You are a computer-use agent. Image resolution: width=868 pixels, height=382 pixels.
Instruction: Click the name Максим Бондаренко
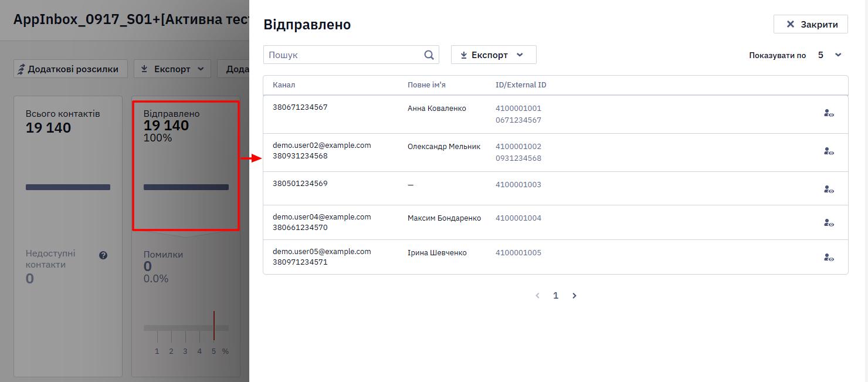445,218
